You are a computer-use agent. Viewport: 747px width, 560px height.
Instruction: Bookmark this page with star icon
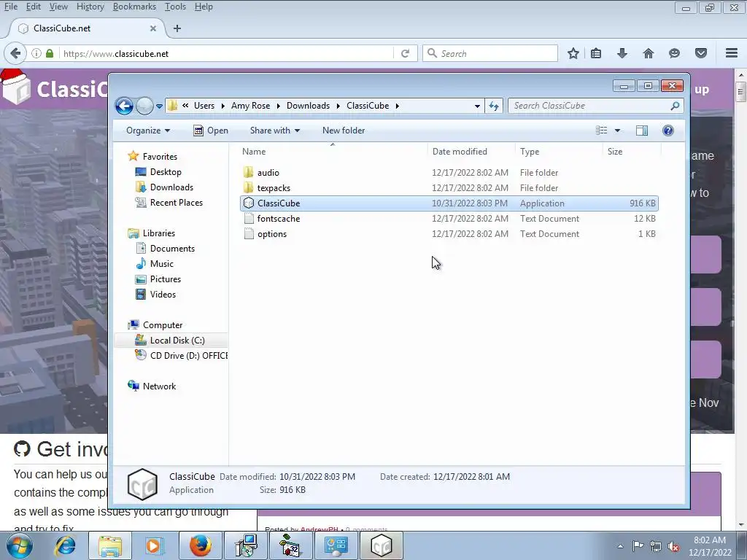tap(573, 53)
